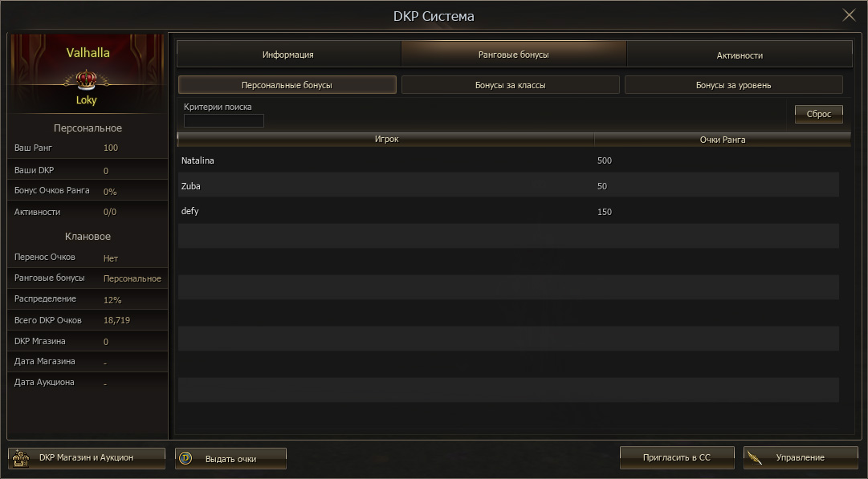Select the Zuba player row

[x=507, y=186]
